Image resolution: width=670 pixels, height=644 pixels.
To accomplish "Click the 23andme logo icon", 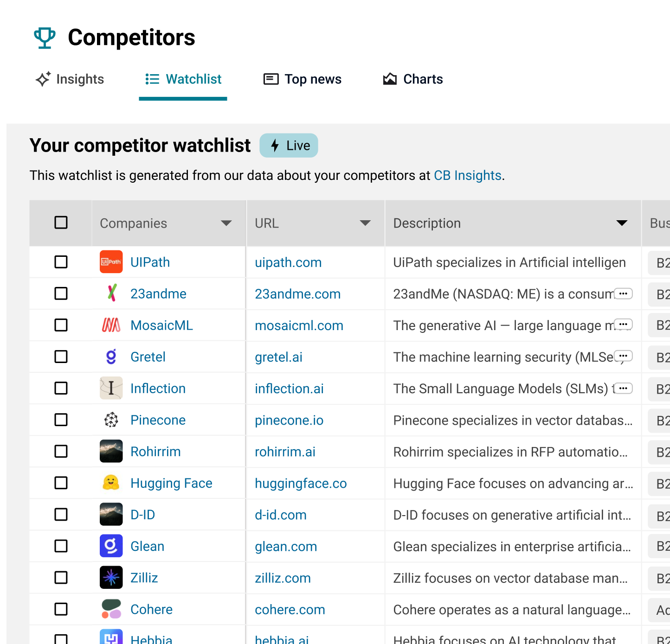I will [111, 293].
